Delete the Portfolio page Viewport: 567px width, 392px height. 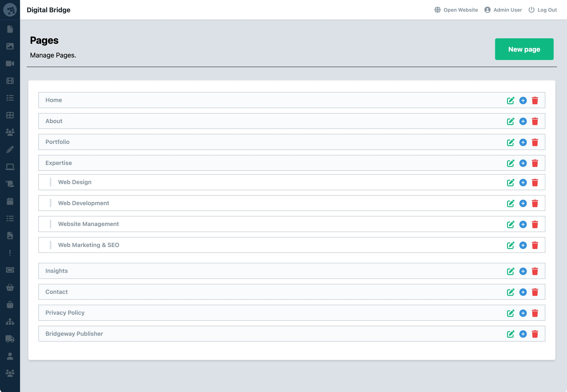coord(535,142)
